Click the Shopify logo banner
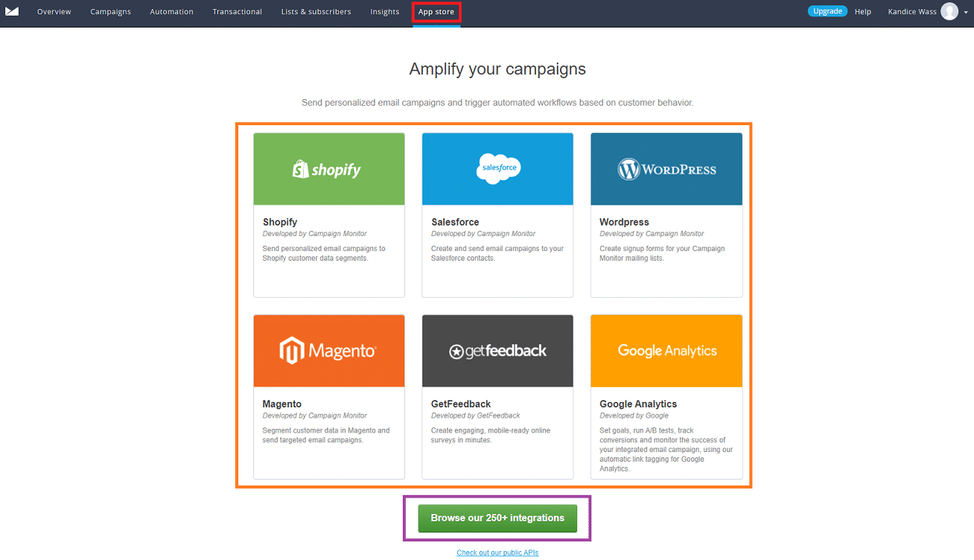The image size is (974, 560). (329, 169)
